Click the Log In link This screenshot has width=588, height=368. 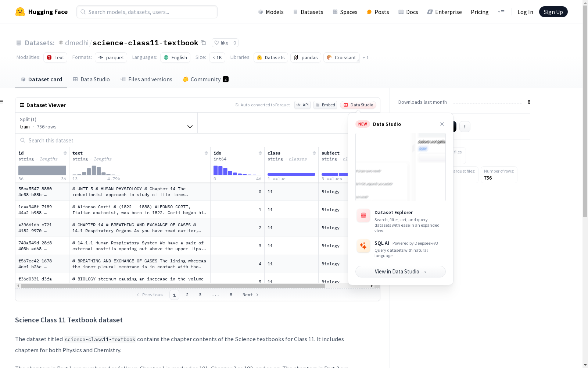525,12
